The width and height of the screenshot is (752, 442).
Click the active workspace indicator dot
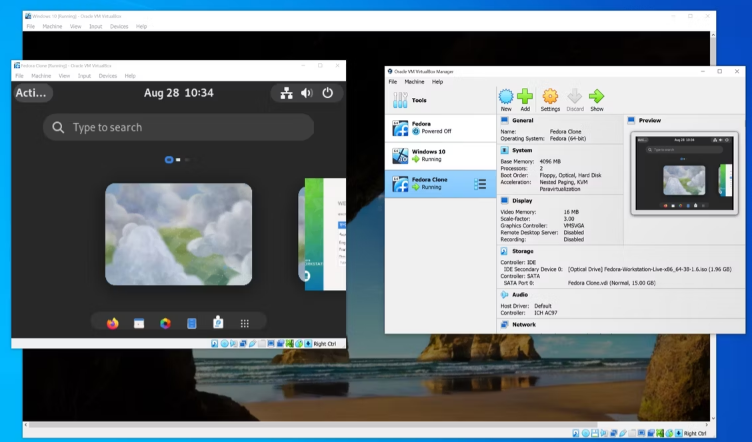click(x=169, y=160)
